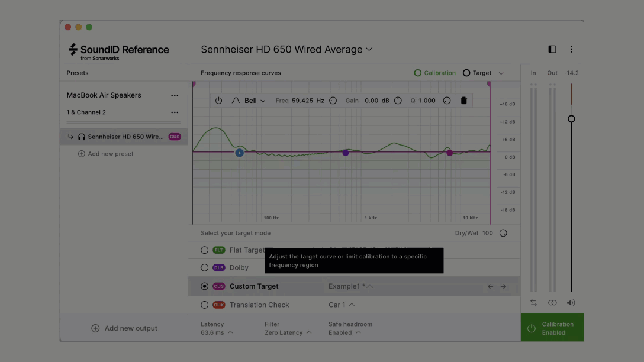Click the Dry/Wet knob icon
Viewport: 644px width, 362px height.
pyautogui.click(x=503, y=233)
